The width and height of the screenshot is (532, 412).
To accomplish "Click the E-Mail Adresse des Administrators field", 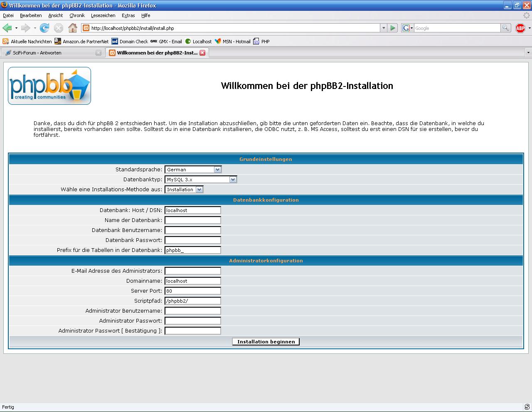I will (x=192, y=271).
